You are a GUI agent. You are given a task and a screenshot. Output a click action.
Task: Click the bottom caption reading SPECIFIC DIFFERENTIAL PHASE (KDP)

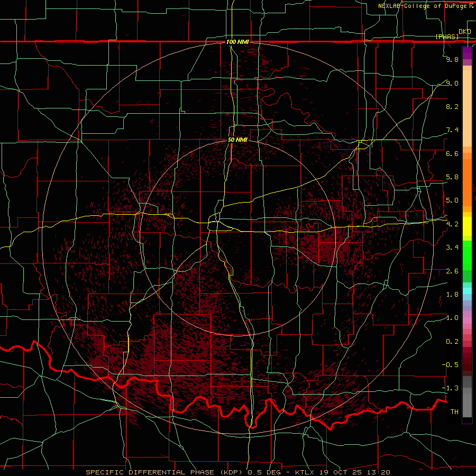pos(165,472)
